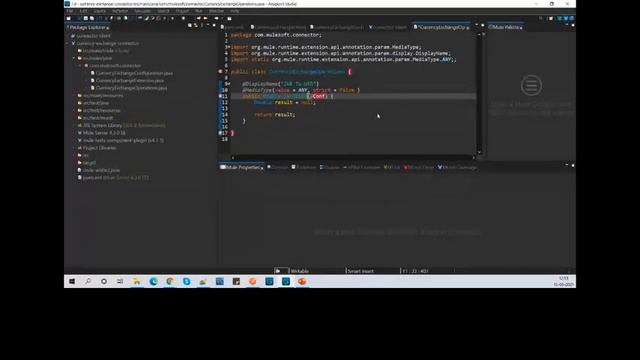Click the Writable status bar entry

tap(299, 271)
